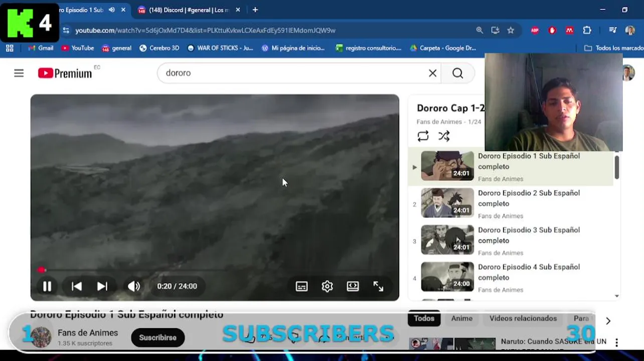Run search with magnifier button
This screenshot has width=644, height=361.
pyautogui.click(x=457, y=73)
